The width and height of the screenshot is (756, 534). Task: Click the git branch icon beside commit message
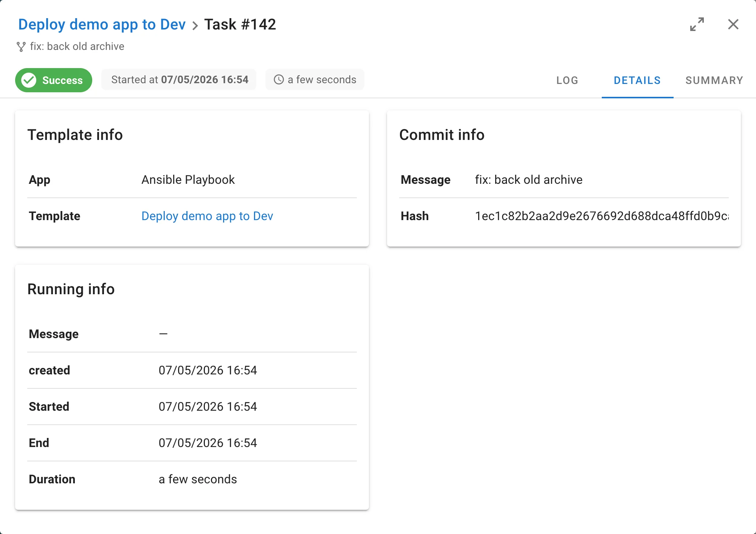(x=21, y=47)
